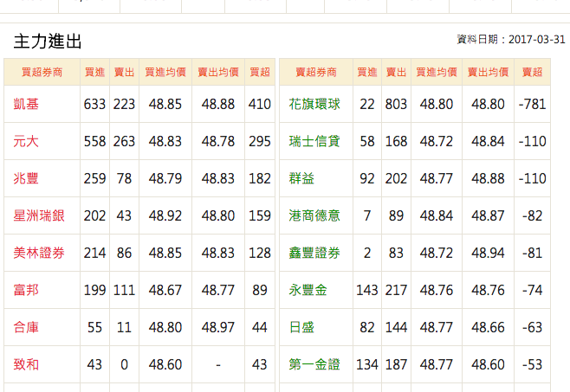Open broker link 美林證券

[x=39, y=253]
